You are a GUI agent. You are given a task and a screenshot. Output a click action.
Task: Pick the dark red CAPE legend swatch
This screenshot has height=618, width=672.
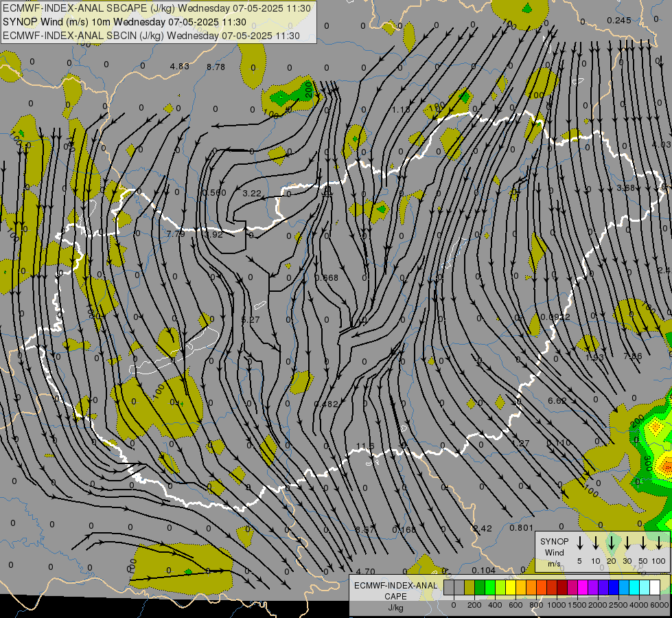pyautogui.click(x=562, y=587)
